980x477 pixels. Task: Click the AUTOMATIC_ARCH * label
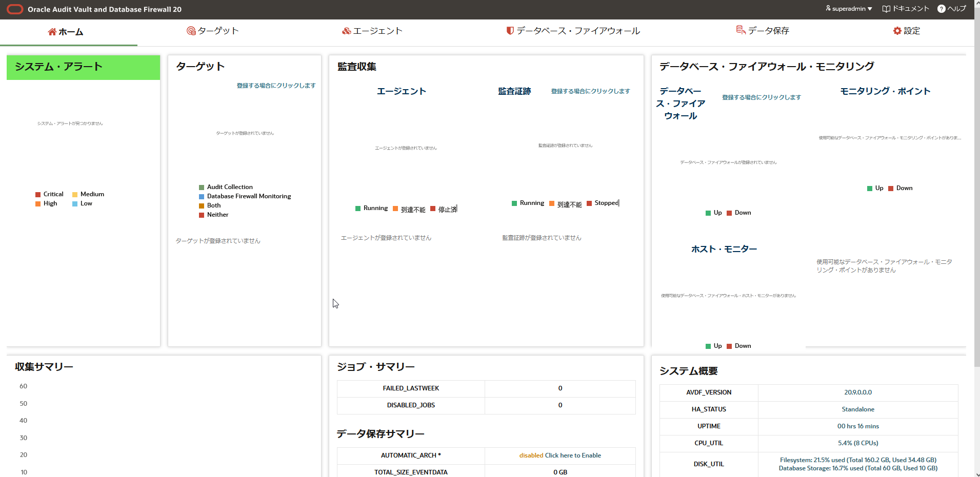[411, 455]
